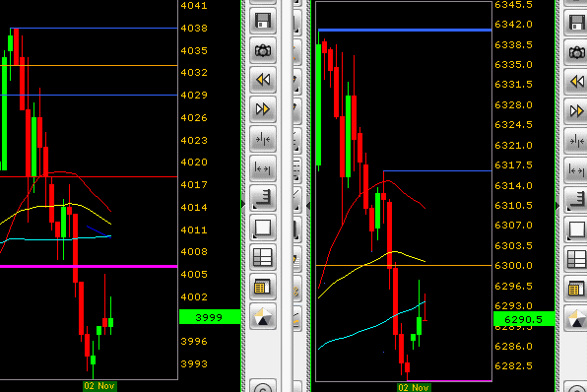This screenshot has width=587, height=392.
Task: Click the small arrow left of right chart
Action: click(x=308, y=205)
